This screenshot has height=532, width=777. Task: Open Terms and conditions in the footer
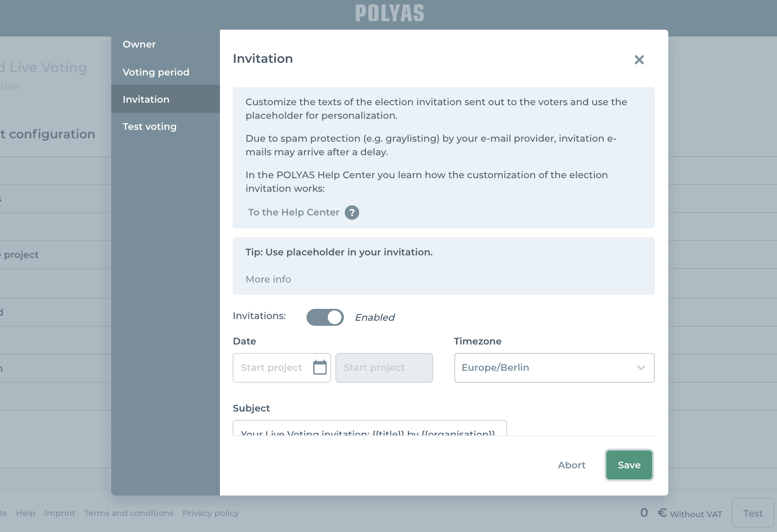129,513
